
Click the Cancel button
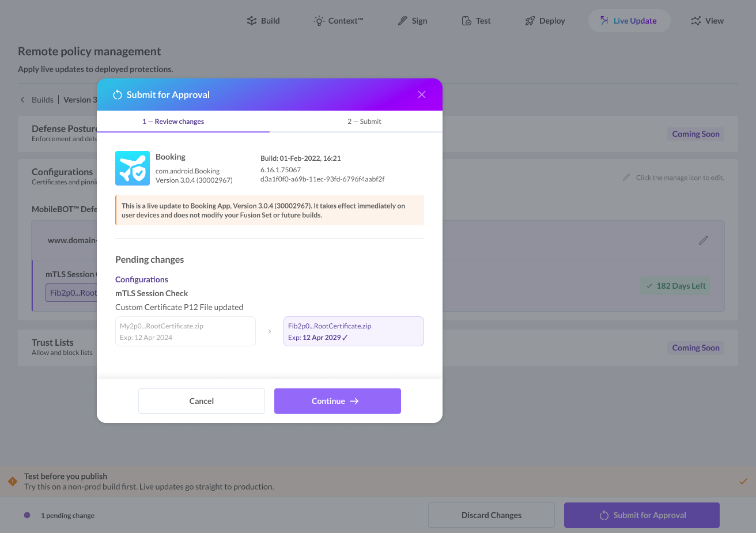(x=202, y=401)
